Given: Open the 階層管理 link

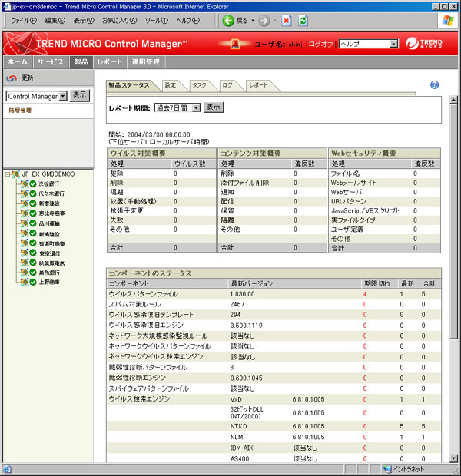Looking at the screenshot, I should click(20, 111).
